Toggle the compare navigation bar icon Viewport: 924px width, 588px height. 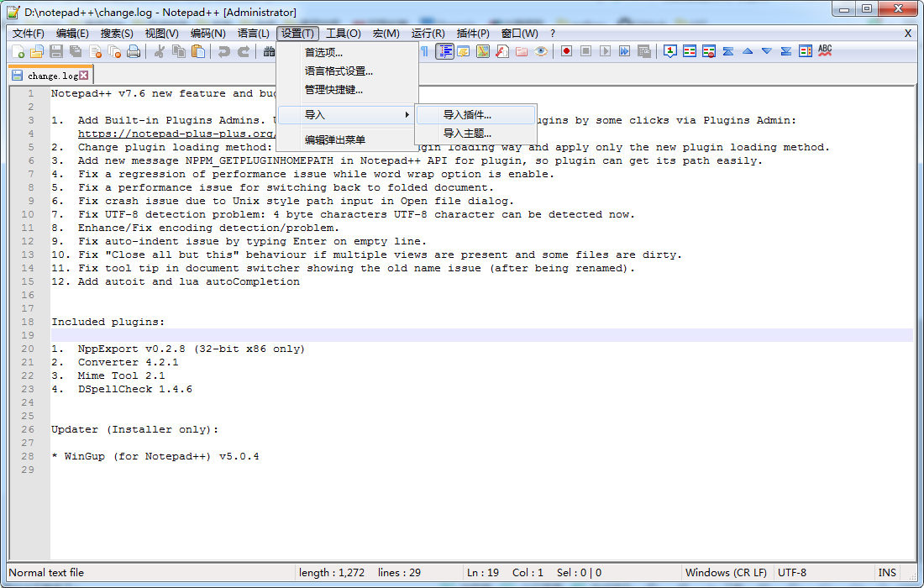[806, 51]
